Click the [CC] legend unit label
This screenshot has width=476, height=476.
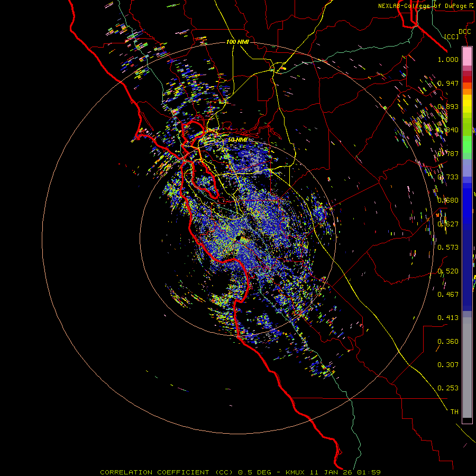[452, 36]
